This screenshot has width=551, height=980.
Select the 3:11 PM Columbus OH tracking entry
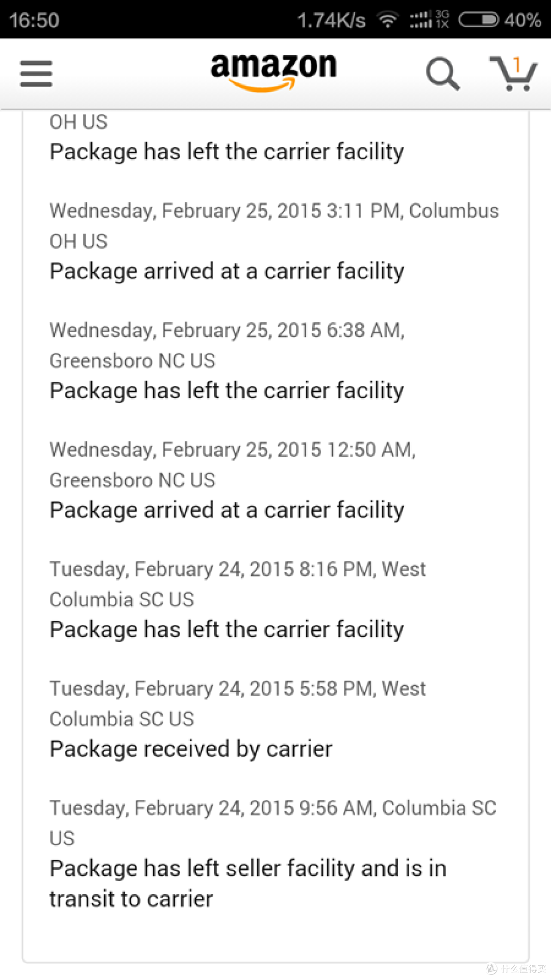(x=274, y=226)
